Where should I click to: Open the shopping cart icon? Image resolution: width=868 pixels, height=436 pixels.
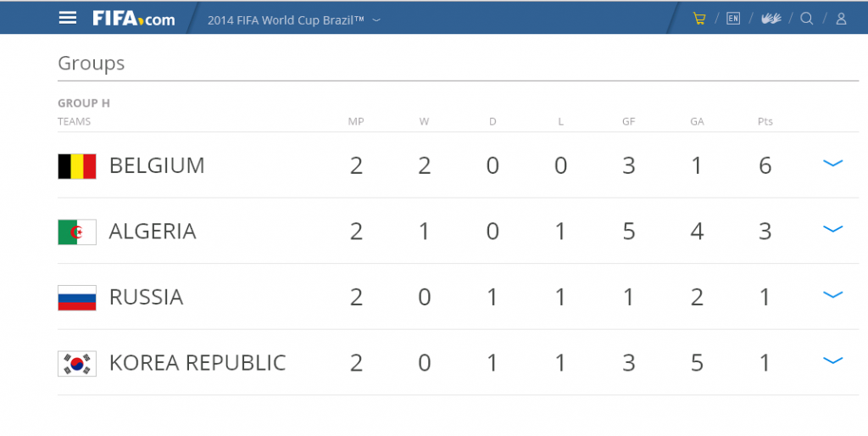pos(699,19)
